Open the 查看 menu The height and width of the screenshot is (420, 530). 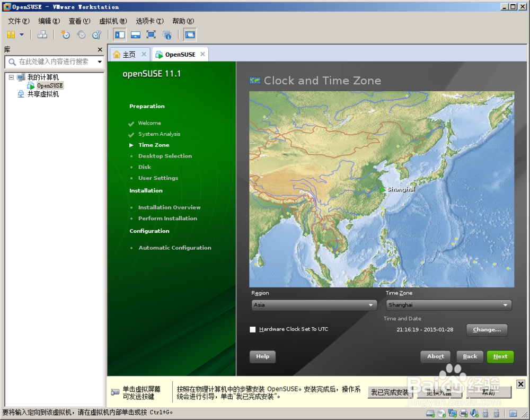click(x=79, y=21)
